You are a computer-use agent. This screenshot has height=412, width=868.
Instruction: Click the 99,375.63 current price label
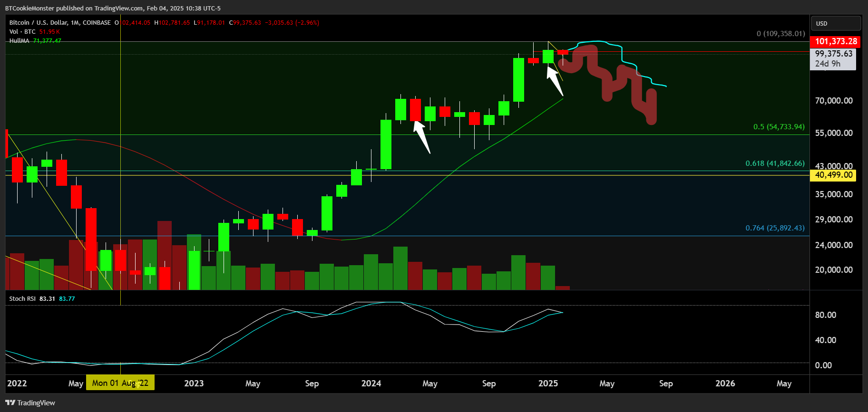(833, 54)
